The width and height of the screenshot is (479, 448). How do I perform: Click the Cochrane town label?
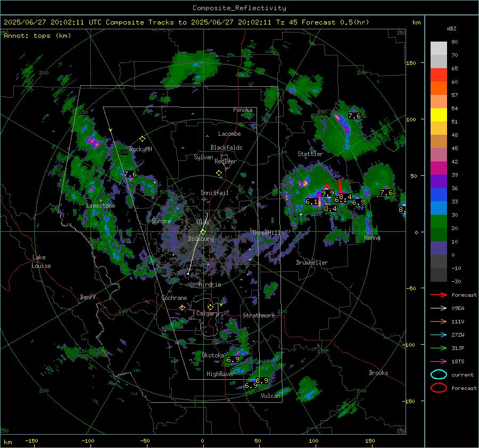(x=174, y=298)
